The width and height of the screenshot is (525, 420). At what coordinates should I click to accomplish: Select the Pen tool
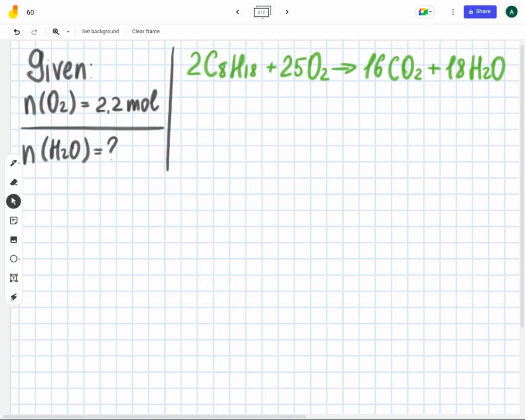click(x=13, y=162)
